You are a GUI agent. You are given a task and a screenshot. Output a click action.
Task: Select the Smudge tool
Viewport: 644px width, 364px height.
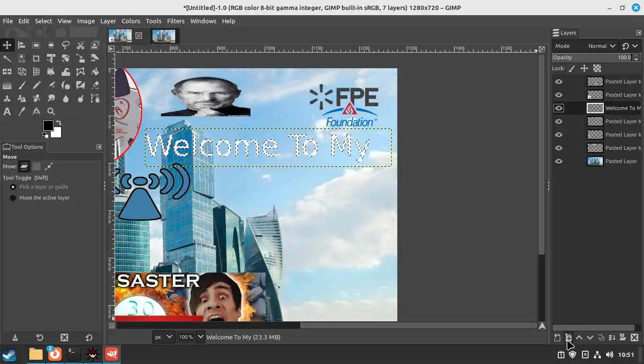click(51, 98)
